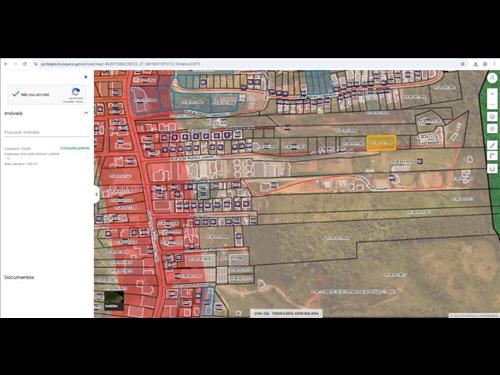Close the left side panel with X
Image resolution: width=500 pixels, height=375 pixels.
(86, 77)
